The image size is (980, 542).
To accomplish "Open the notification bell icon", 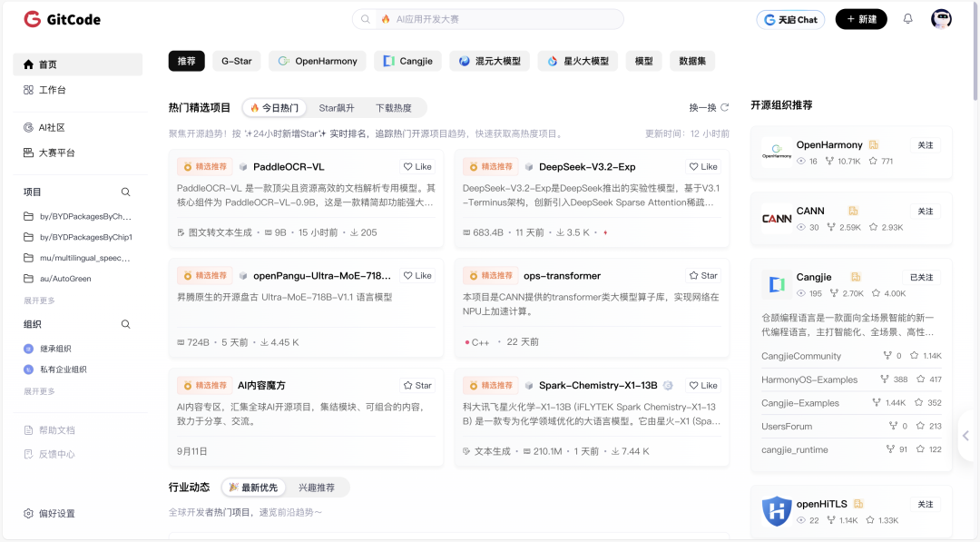I will pos(907,18).
